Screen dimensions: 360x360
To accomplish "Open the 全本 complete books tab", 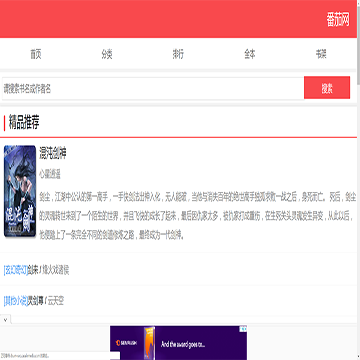I will pyautogui.click(x=250, y=54).
